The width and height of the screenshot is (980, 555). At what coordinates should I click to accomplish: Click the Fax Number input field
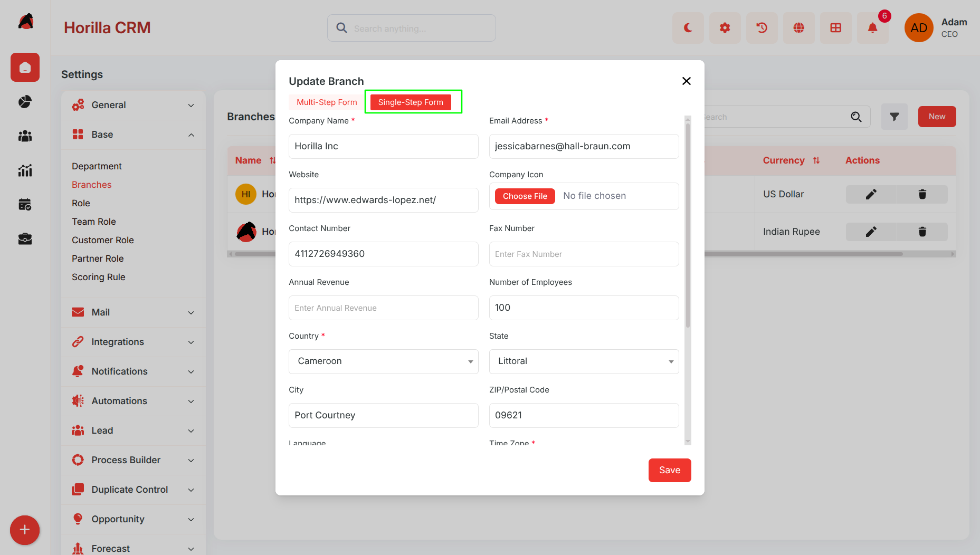[x=584, y=254]
